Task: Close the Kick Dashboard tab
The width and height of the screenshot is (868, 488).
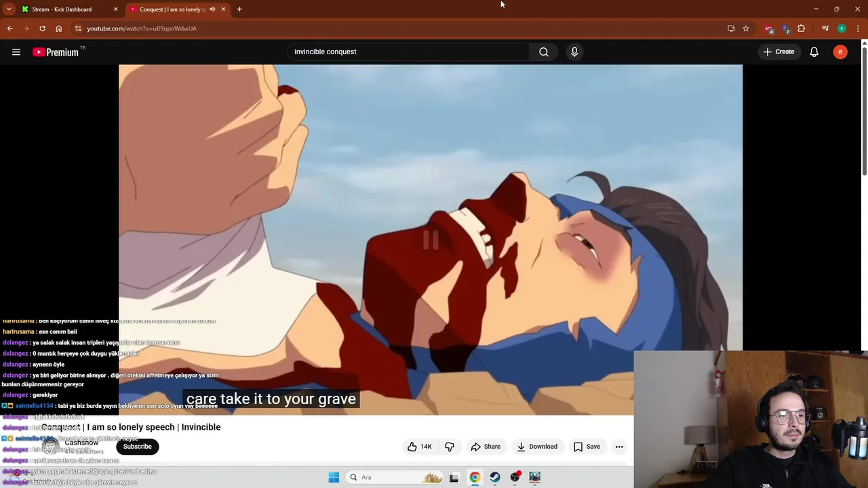Action: click(115, 9)
